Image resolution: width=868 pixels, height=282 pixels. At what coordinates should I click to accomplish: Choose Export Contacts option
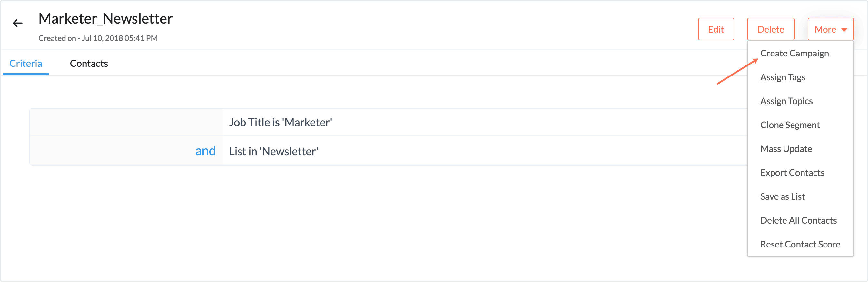[x=792, y=173]
